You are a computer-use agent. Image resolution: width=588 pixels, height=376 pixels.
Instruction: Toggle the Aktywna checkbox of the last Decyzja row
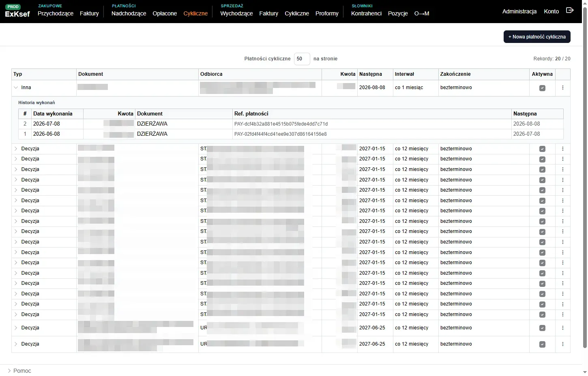point(542,344)
